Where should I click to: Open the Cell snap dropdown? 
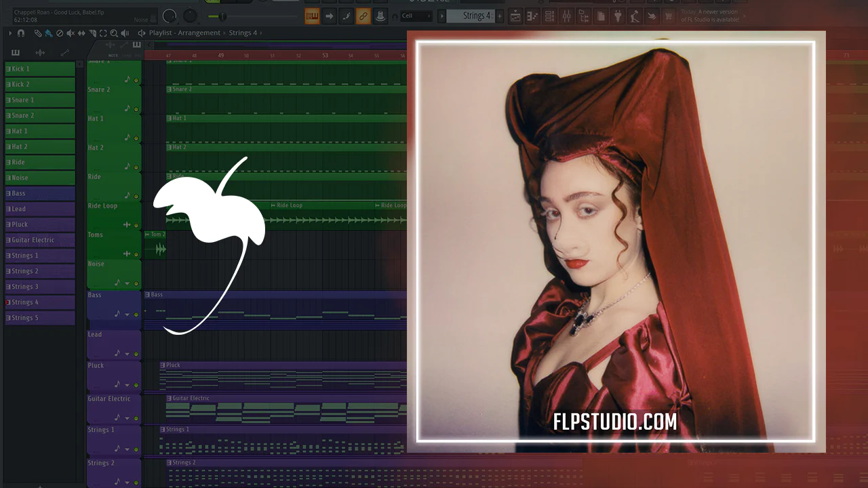pyautogui.click(x=416, y=16)
